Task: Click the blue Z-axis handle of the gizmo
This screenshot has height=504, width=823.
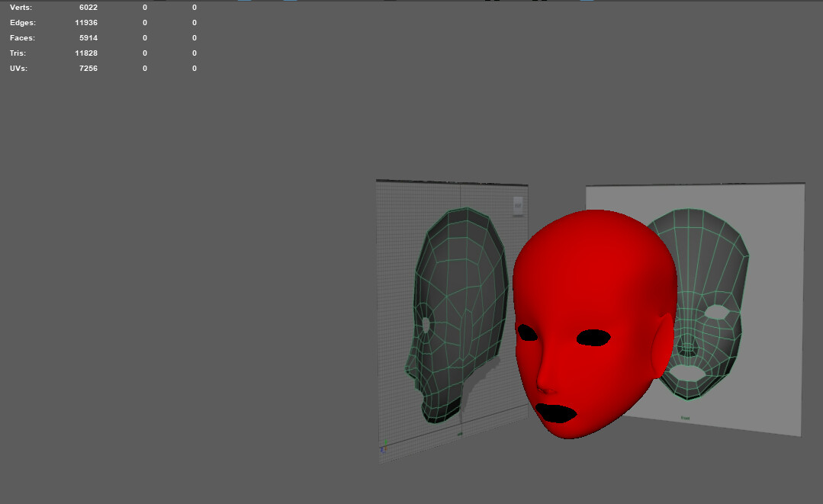Action: [381, 450]
